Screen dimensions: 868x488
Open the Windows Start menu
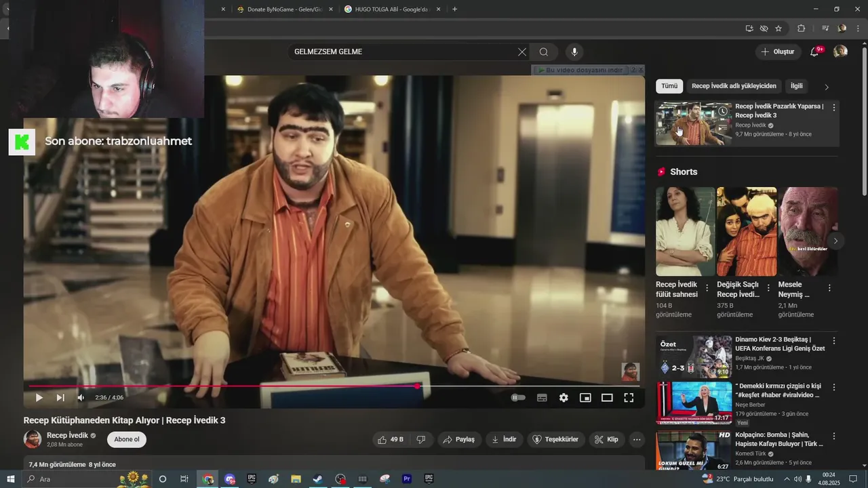[x=10, y=479]
